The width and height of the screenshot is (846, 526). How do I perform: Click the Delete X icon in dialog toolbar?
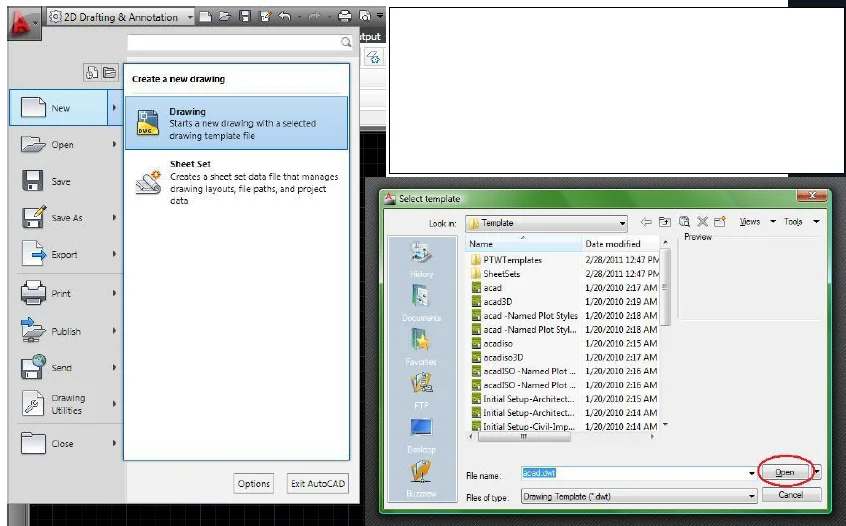coord(702,222)
